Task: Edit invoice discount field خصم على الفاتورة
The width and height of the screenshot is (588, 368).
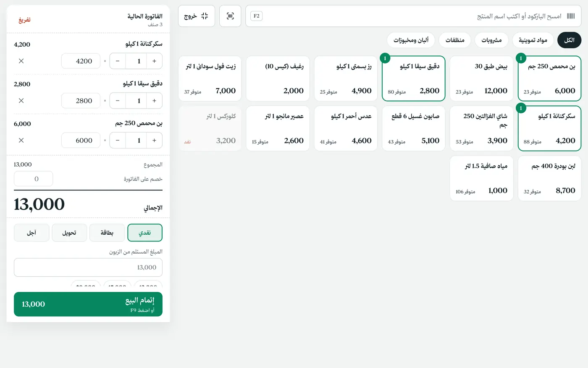Action: (34, 179)
